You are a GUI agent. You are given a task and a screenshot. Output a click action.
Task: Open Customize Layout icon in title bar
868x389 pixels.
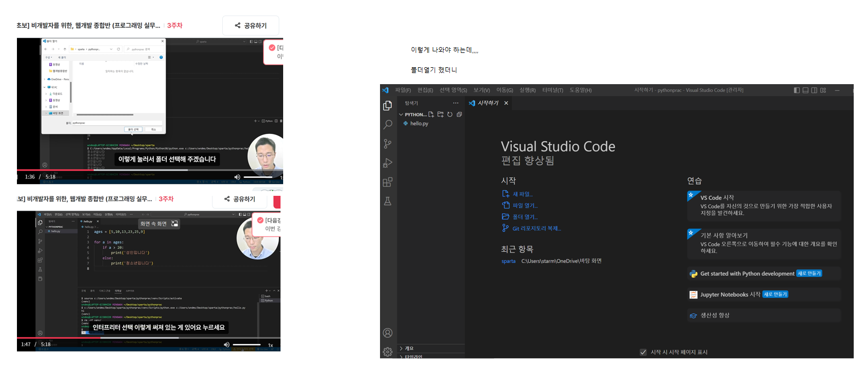[823, 90]
